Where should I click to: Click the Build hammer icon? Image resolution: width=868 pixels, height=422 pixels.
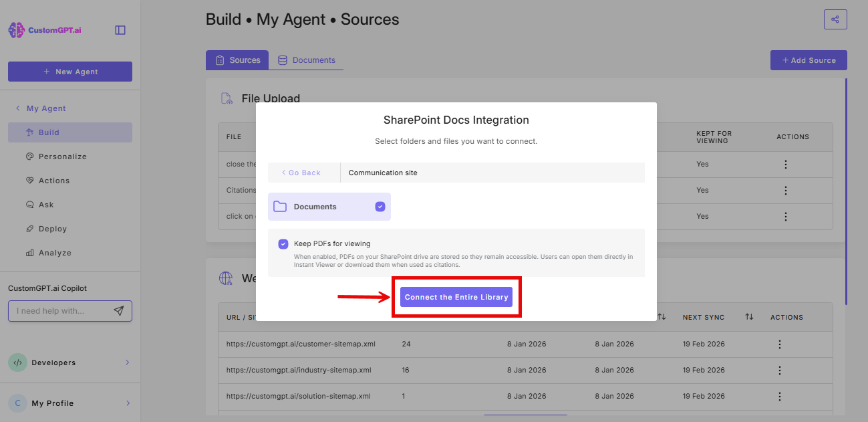[x=29, y=132]
